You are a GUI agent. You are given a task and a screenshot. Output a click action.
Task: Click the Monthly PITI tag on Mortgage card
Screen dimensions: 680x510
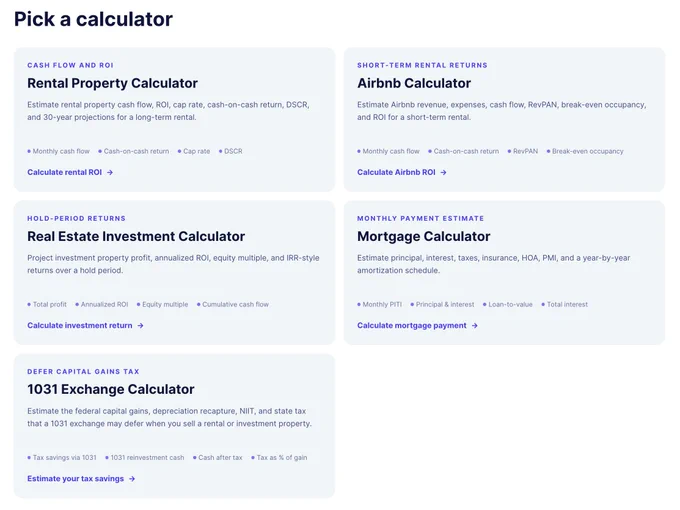point(379,304)
